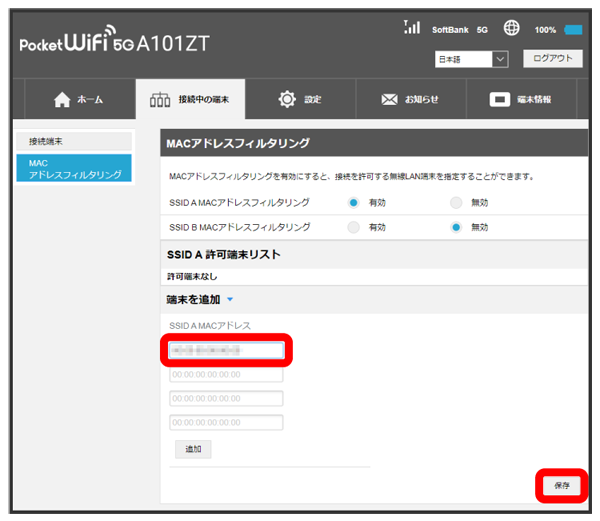Click the battery status icon
The image size is (600, 521).
tap(573, 30)
